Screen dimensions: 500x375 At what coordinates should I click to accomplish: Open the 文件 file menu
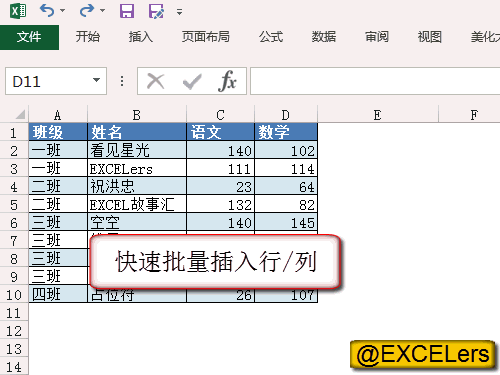click(29, 37)
